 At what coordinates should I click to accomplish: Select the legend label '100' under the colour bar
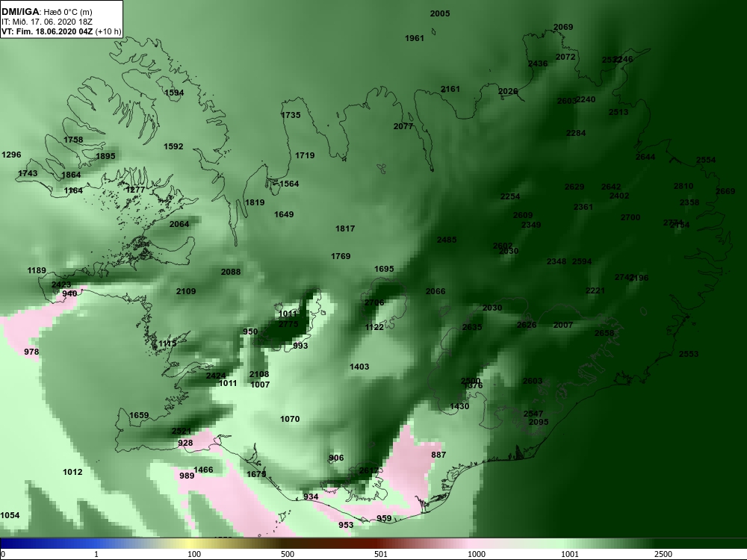pyautogui.click(x=194, y=554)
